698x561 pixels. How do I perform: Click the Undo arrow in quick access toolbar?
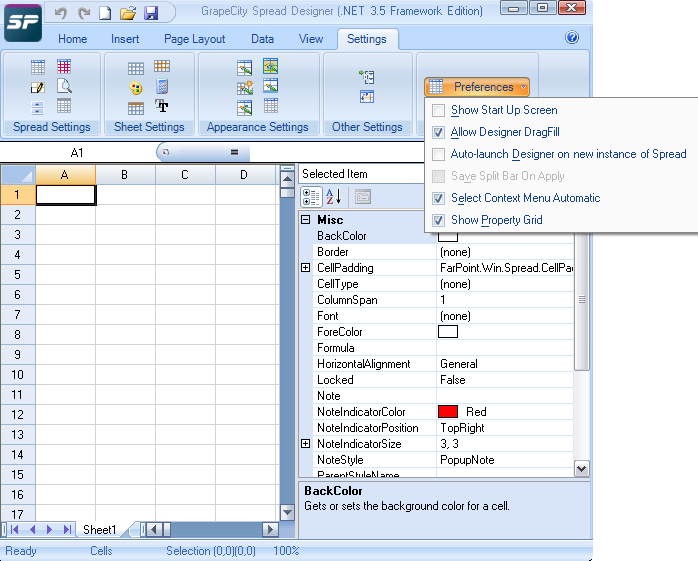(x=61, y=13)
